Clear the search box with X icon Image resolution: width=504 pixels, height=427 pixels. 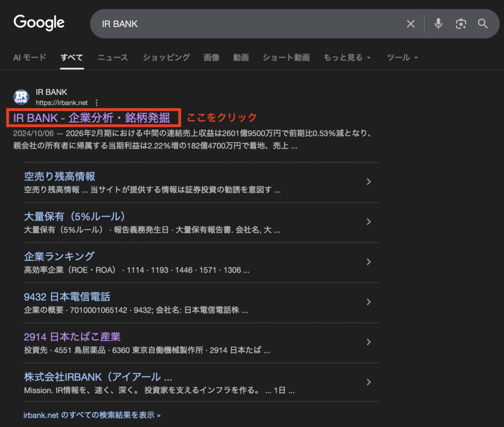coord(410,24)
